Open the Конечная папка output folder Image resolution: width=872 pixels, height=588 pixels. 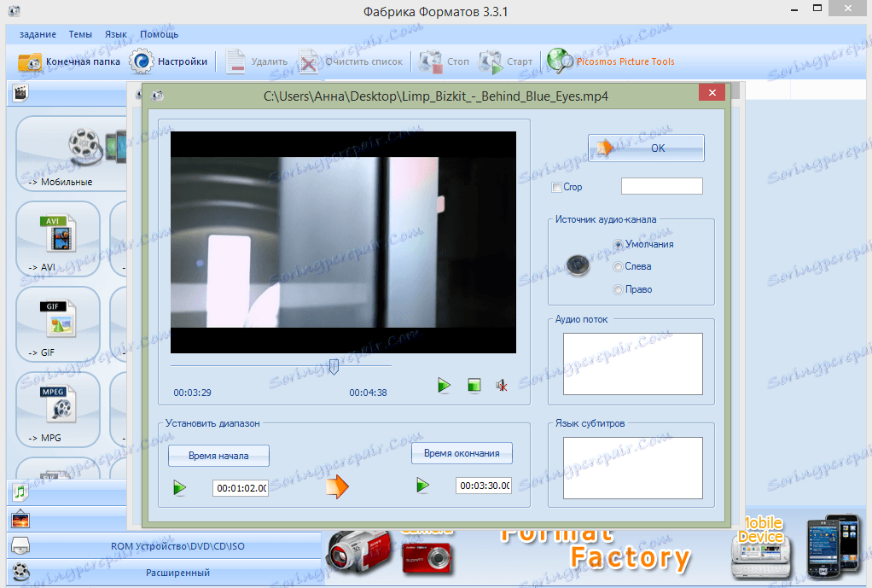(x=69, y=61)
